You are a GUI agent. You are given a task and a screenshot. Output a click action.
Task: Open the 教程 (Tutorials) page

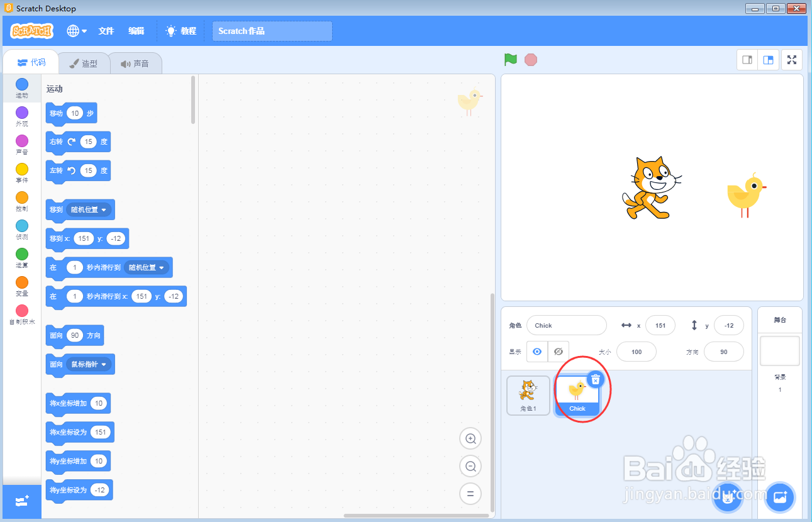click(181, 30)
